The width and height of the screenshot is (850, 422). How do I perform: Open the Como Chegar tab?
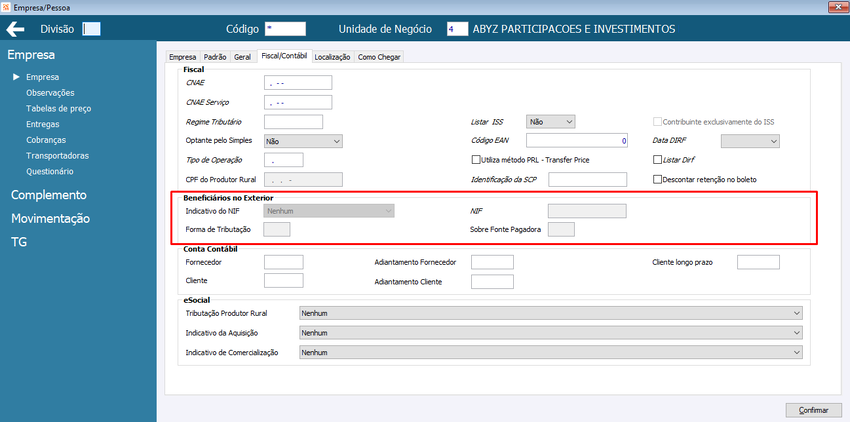[379, 57]
